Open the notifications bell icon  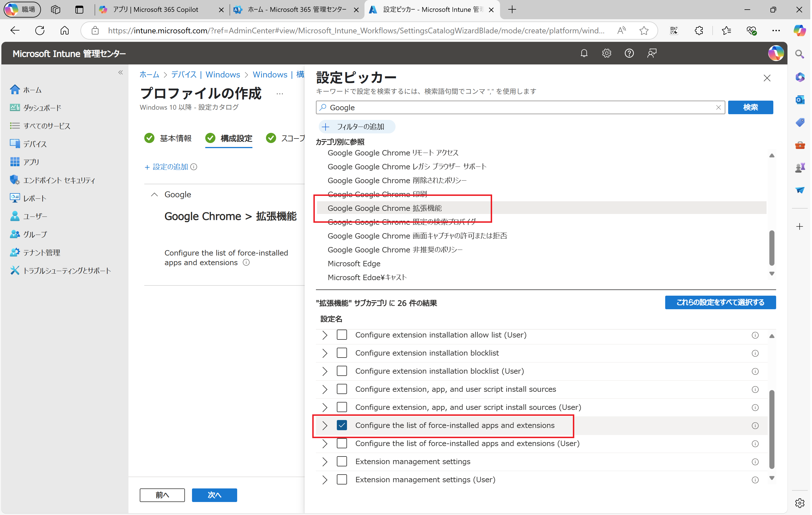(584, 53)
